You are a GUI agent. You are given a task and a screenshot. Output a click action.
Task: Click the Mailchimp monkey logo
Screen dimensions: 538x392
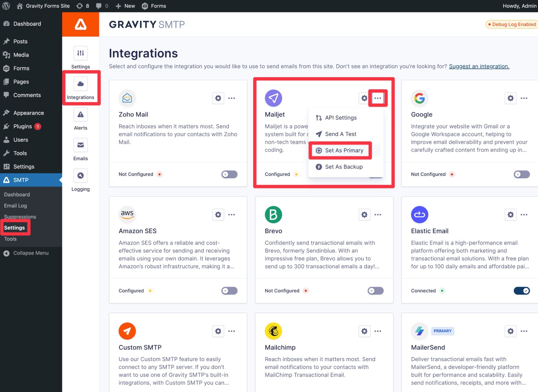pos(273,331)
